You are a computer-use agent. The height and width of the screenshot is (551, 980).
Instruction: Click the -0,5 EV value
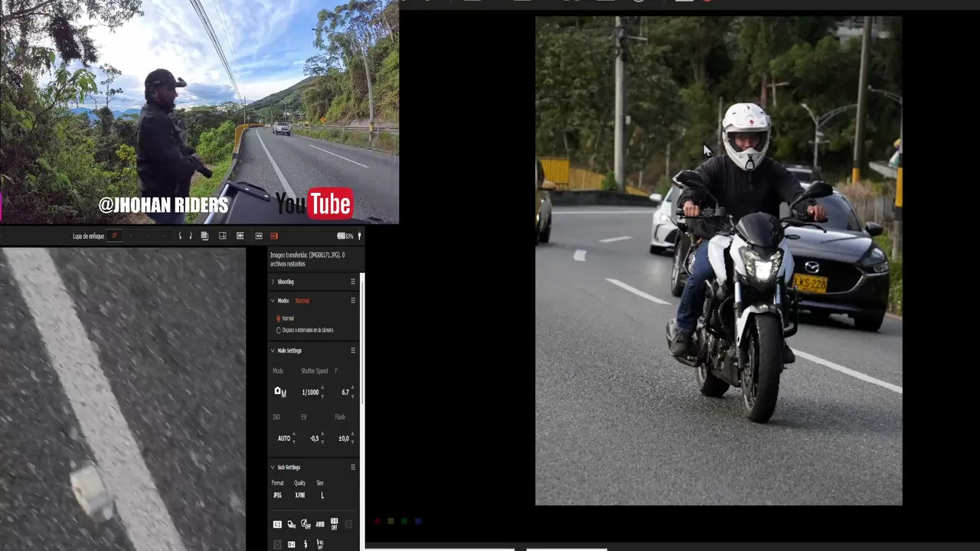pos(314,439)
